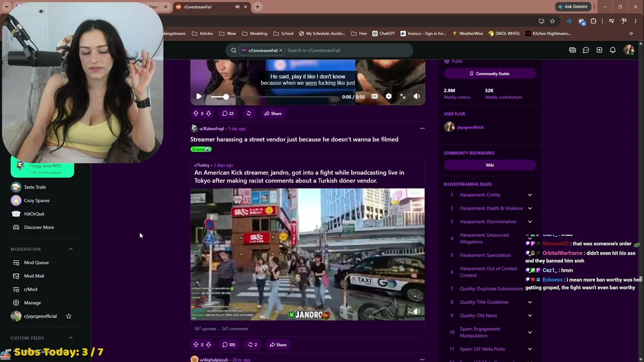
Task: Unmute the Jandro video with its speaker icon
Action: point(417,312)
